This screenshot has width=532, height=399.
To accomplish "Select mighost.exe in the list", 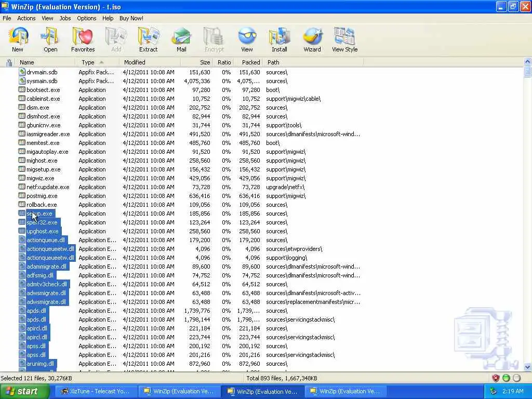I will point(42,161).
